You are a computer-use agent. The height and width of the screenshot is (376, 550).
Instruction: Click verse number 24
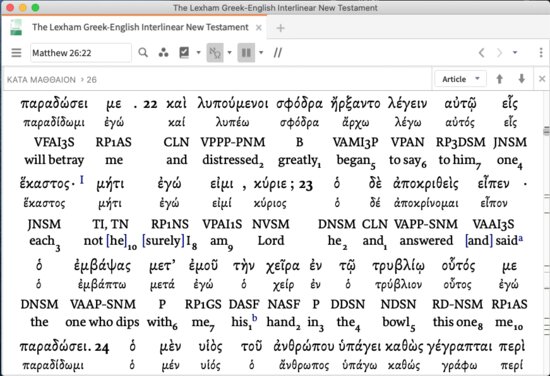click(x=102, y=348)
